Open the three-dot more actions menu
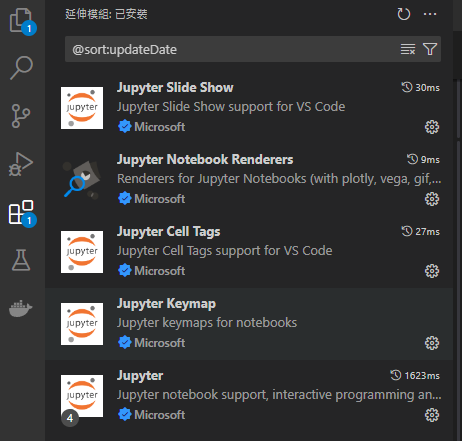The width and height of the screenshot is (462, 441). point(430,14)
